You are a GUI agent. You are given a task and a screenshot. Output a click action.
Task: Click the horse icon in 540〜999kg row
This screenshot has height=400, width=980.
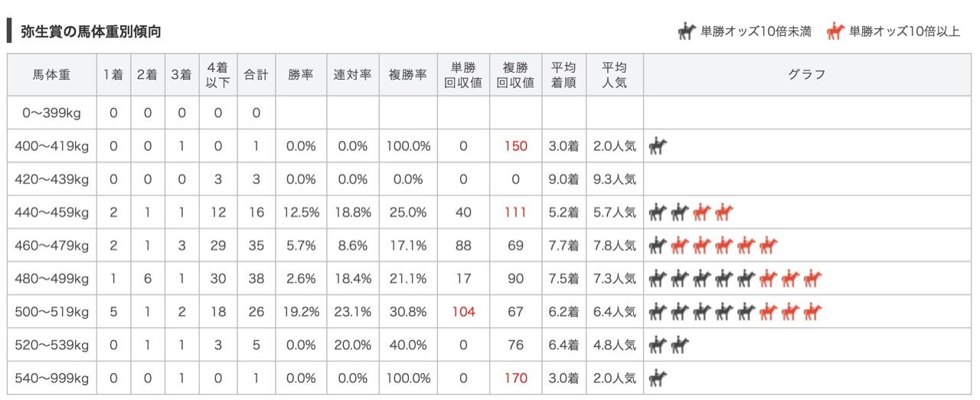pyautogui.click(x=658, y=378)
